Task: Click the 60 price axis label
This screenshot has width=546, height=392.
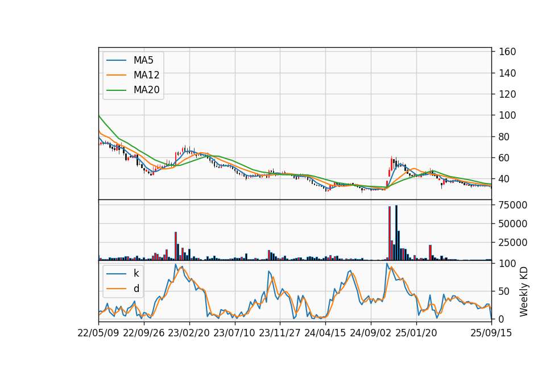Action: click(x=504, y=158)
